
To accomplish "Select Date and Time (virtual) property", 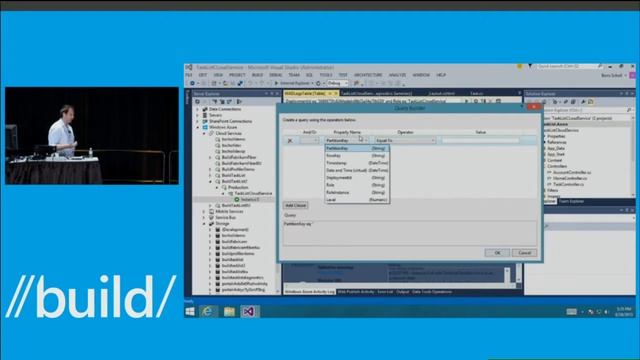I will tap(357, 171).
